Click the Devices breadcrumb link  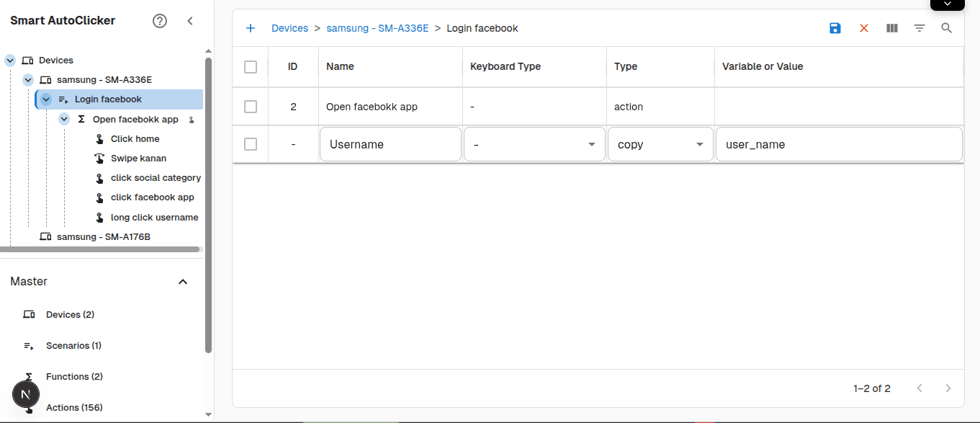click(289, 28)
